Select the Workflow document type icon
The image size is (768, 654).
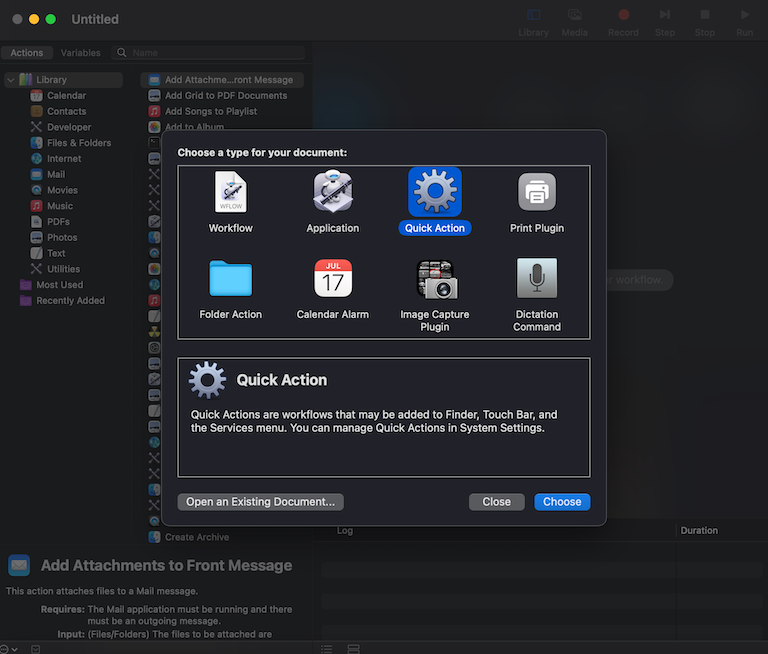point(231,192)
